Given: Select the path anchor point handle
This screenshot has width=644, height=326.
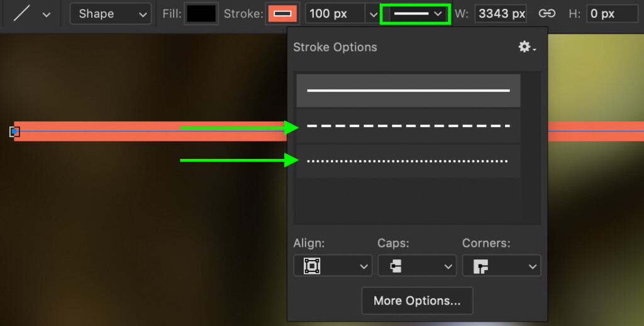Looking at the screenshot, I should [14, 131].
